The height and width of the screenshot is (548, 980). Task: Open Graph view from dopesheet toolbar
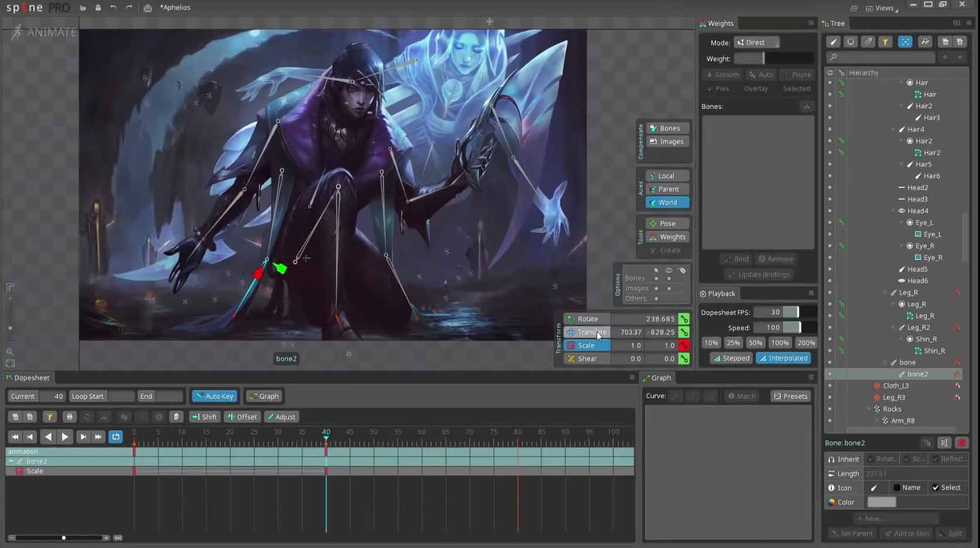click(x=263, y=396)
